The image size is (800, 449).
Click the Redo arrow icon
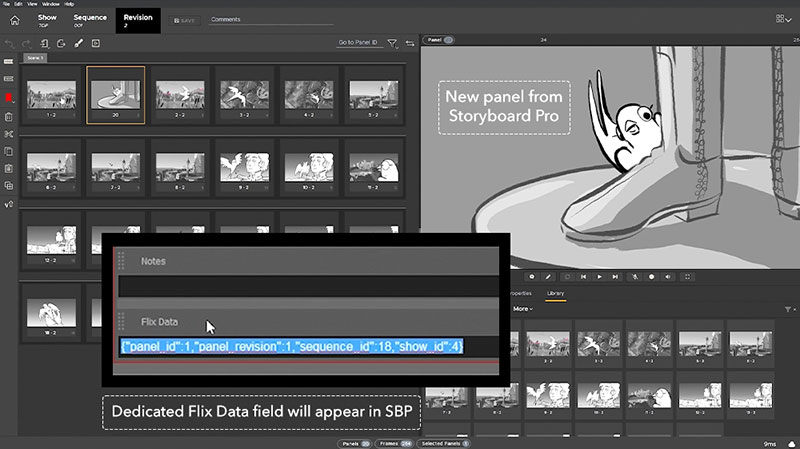(27, 44)
